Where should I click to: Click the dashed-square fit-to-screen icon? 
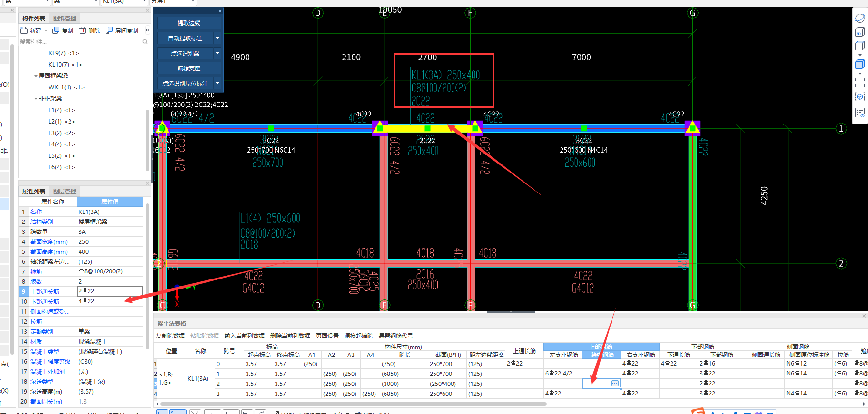pyautogui.click(x=859, y=83)
